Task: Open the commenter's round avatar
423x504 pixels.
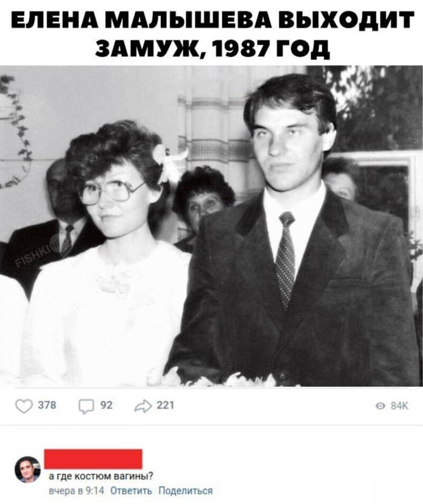Action: coord(28,469)
